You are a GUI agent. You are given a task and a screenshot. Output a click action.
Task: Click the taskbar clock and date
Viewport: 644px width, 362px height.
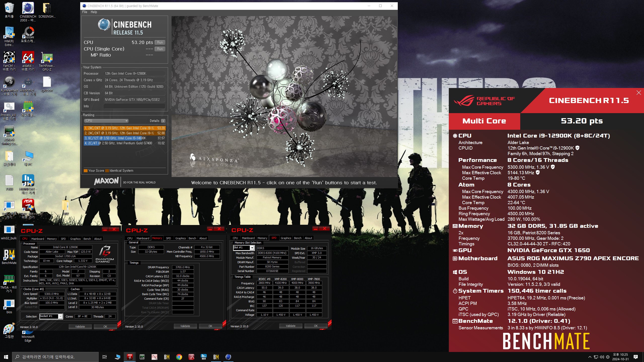620,357
